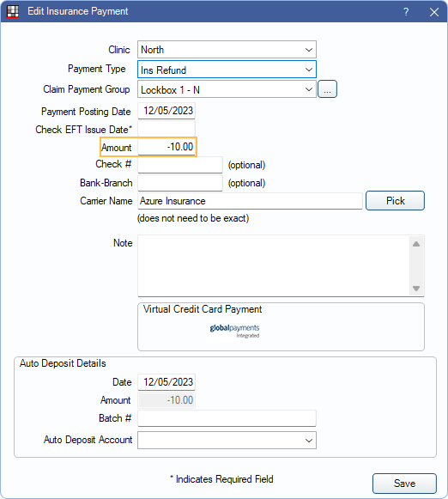Click the Pick carrier button
Screen dimensions: 448x499
tap(395, 200)
